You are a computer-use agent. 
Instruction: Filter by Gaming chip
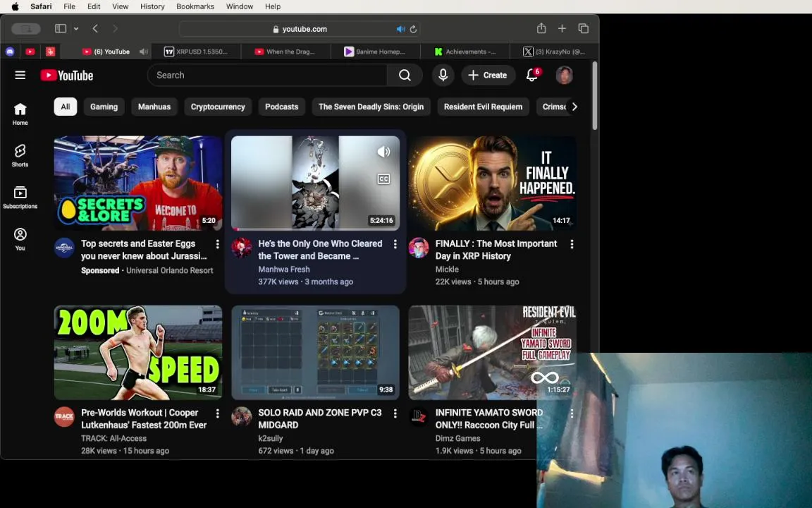point(104,107)
